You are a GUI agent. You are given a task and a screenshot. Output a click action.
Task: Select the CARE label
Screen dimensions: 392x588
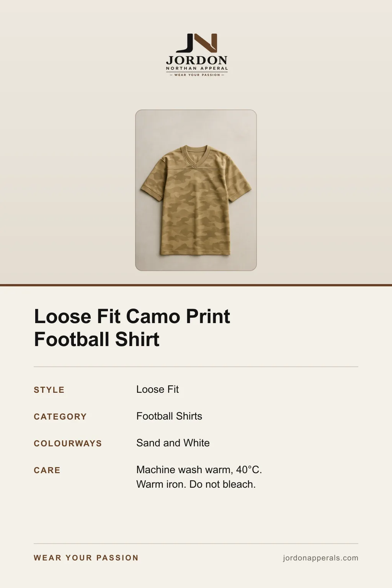(47, 470)
